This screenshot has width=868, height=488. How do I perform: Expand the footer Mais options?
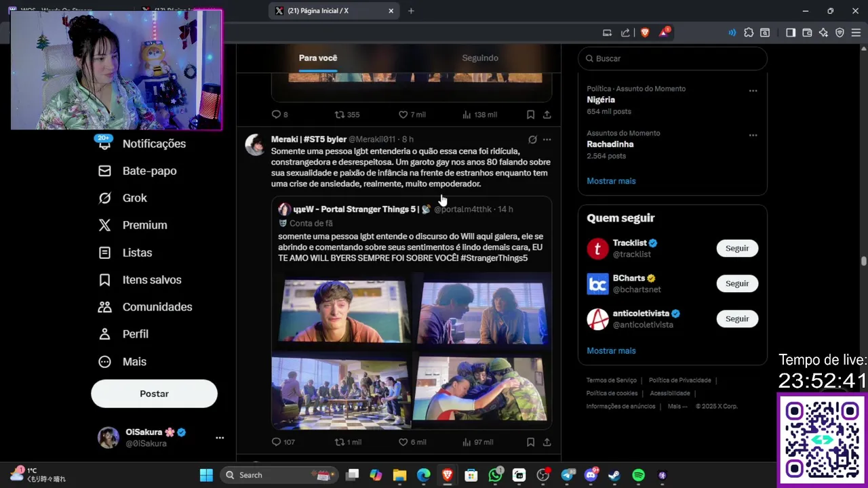[677, 407]
